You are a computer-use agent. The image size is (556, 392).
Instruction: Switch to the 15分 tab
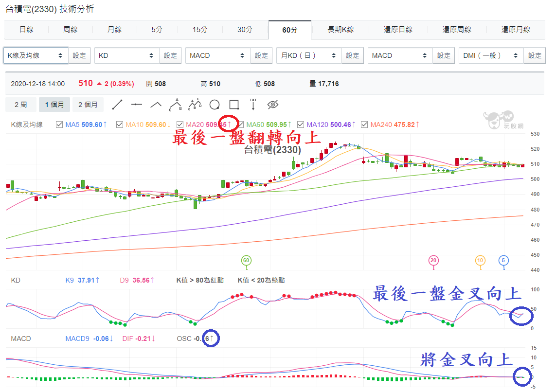[x=200, y=30]
